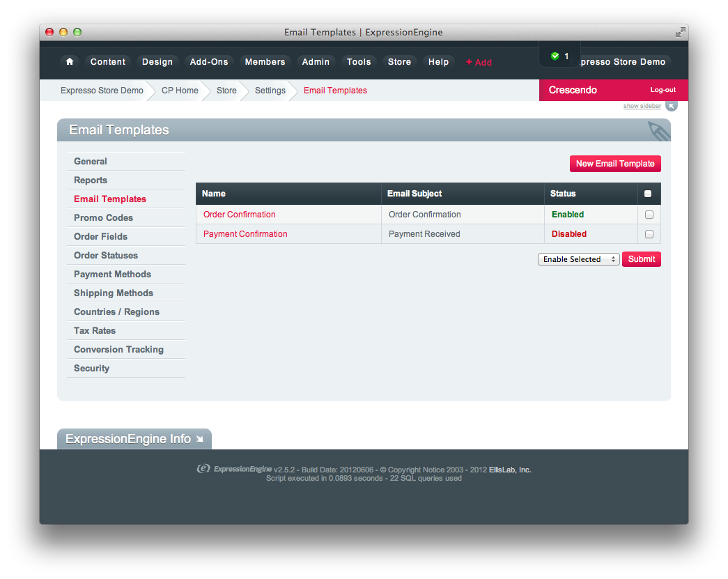
Task: Click the show sidebar link text
Action: pos(642,106)
